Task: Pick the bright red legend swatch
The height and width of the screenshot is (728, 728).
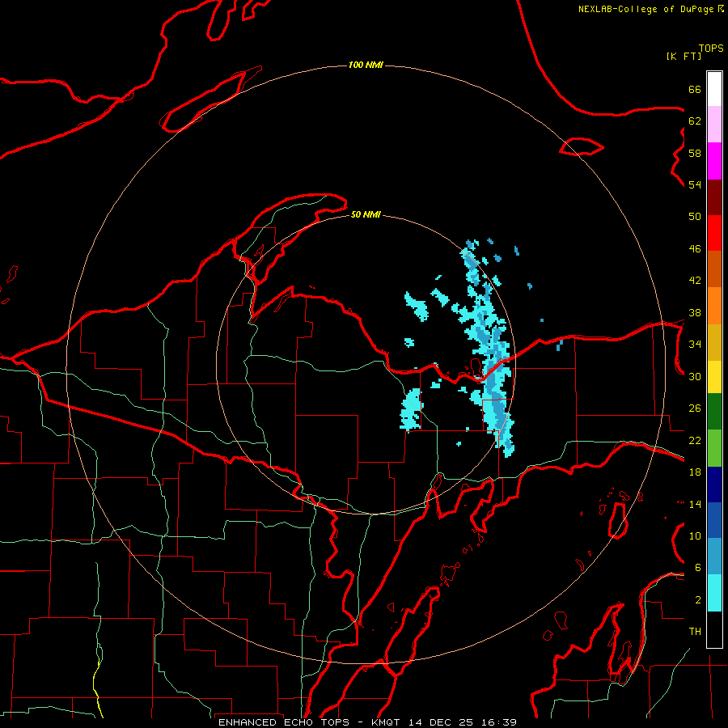Action: [x=714, y=233]
